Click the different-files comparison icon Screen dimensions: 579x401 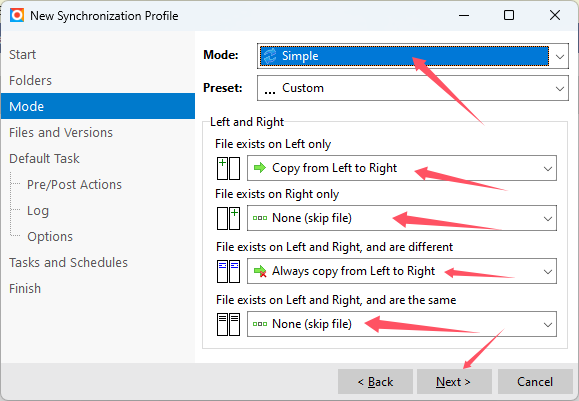(228, 271)
